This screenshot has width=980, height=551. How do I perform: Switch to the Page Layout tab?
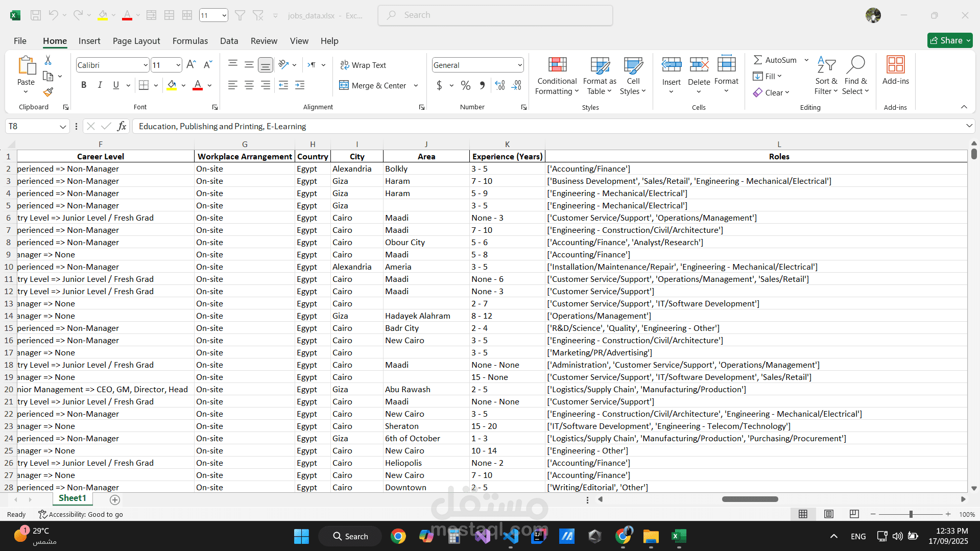(136, 41)
